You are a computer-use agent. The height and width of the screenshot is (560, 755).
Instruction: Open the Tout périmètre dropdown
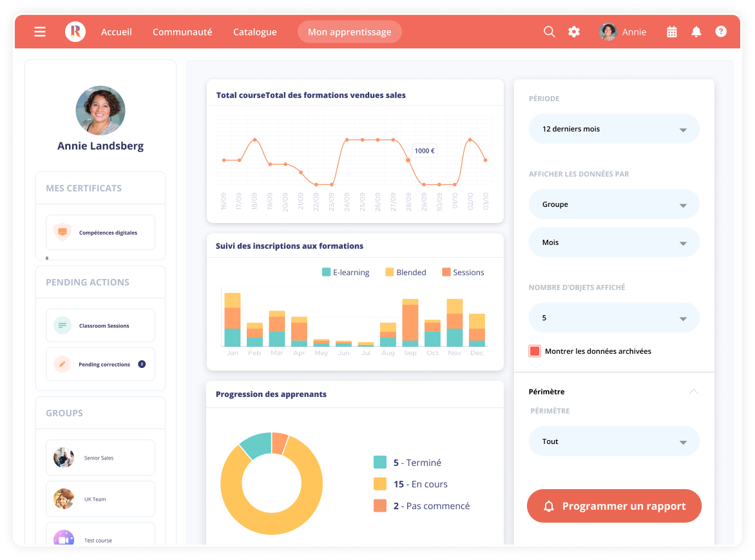(614, 441)
